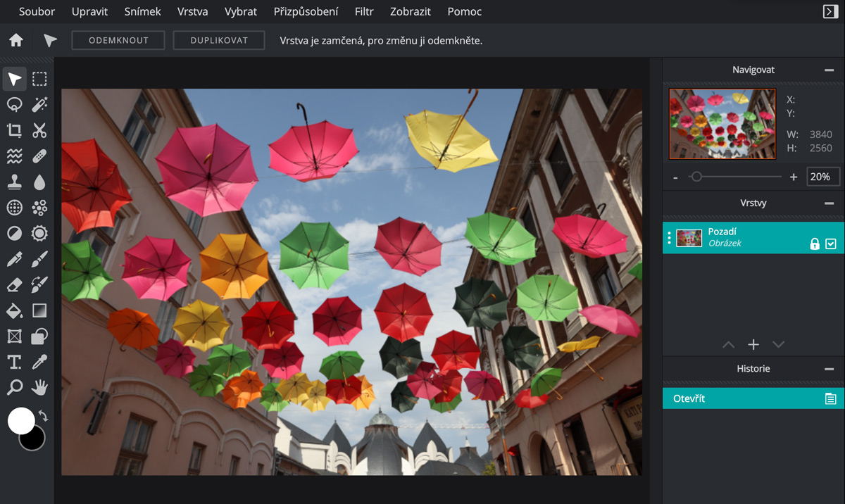
Task: Collapse the Historie panel
Action: click(x=829, y=368)
